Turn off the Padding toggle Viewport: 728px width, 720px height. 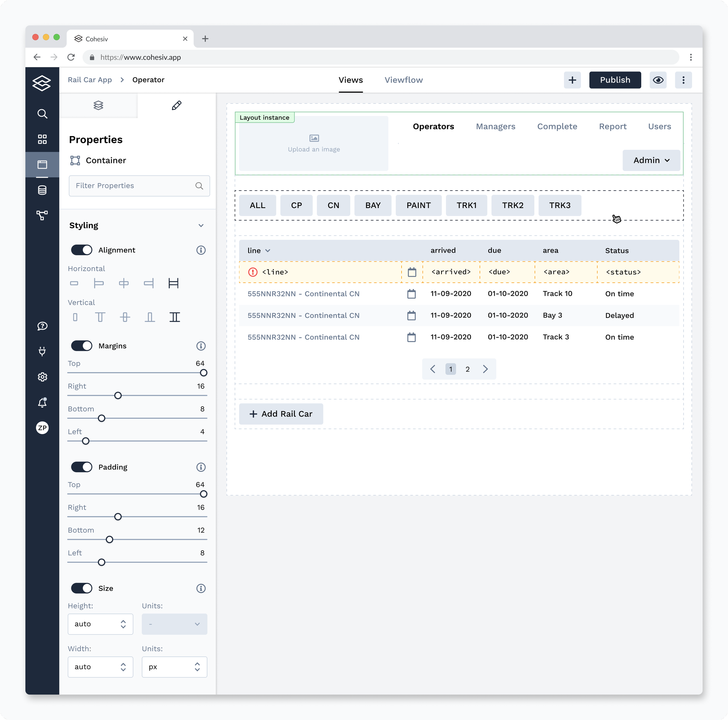tap(82, 467)
